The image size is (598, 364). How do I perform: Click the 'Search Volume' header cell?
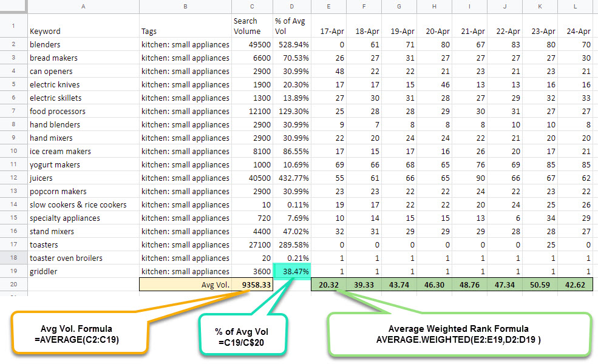coord(251,26)
